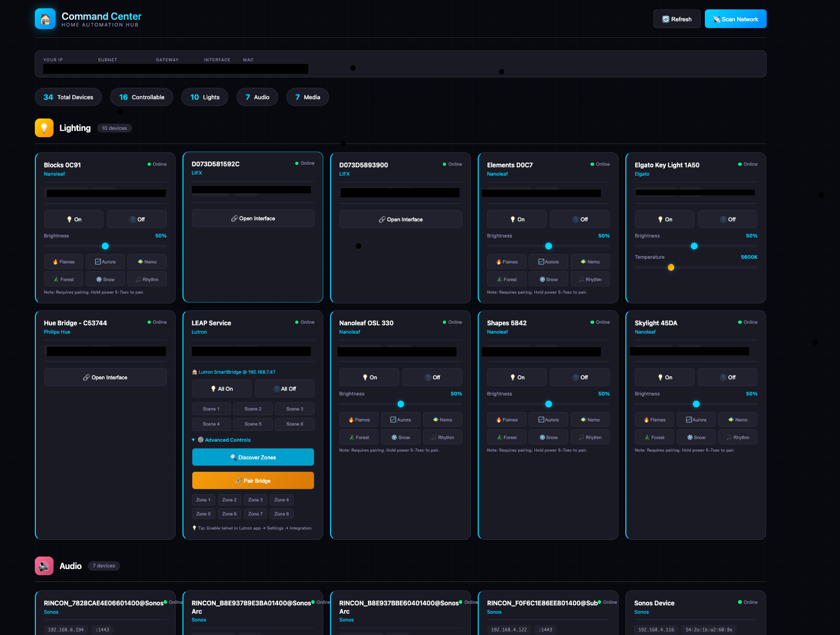Switch all Lutron lights on
The image size is (840, 635).
coord(221,389)
